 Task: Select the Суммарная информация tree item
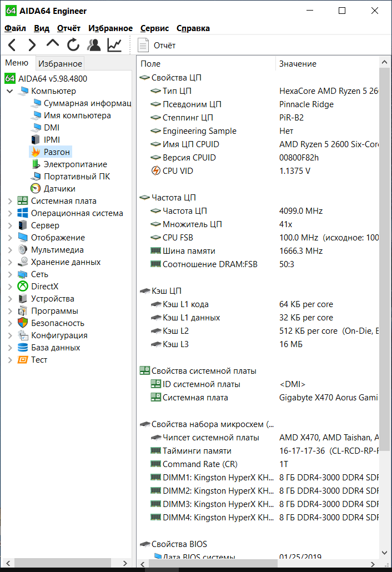(x=87, y=103)
